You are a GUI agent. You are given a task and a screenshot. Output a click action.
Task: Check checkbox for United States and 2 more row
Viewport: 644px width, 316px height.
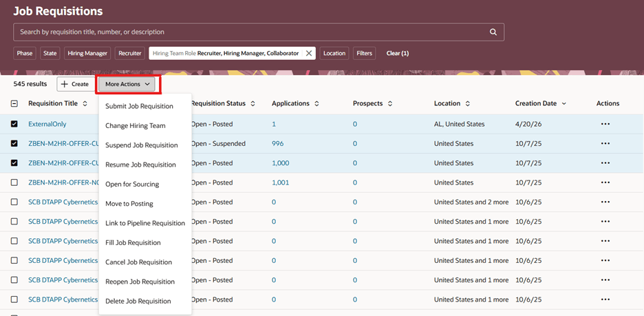[x=14, y=202]
